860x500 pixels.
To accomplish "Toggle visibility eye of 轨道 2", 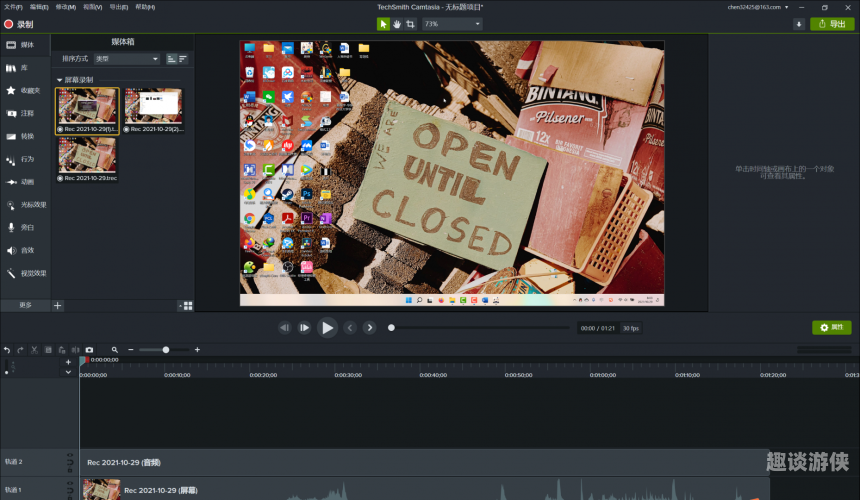I will (x=70, y=455).
